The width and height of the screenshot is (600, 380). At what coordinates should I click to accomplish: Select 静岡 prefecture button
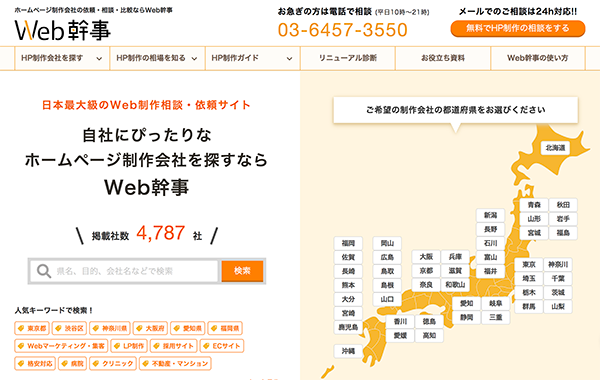click(466, 317)
